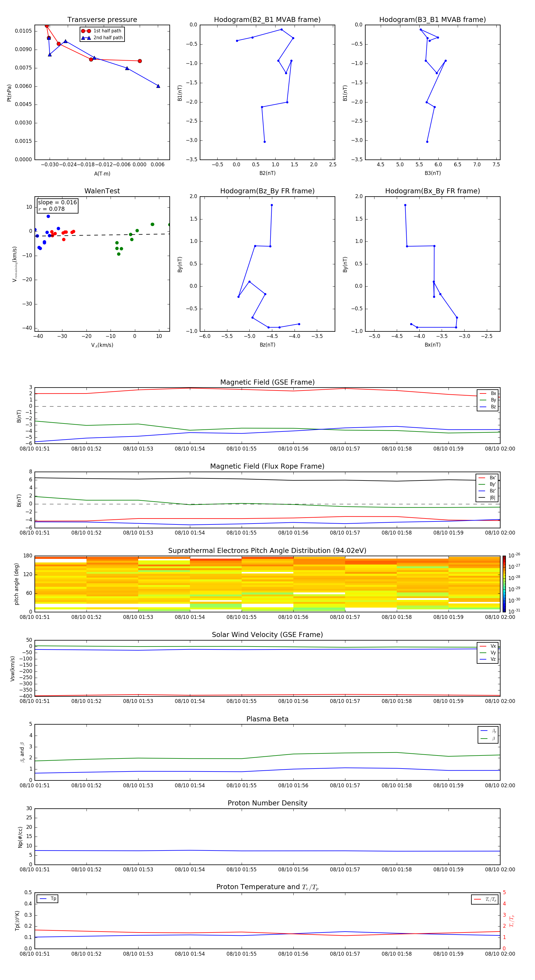
Task: Click the 'β_p and β' y-axis label
Action: pos(22,752)
